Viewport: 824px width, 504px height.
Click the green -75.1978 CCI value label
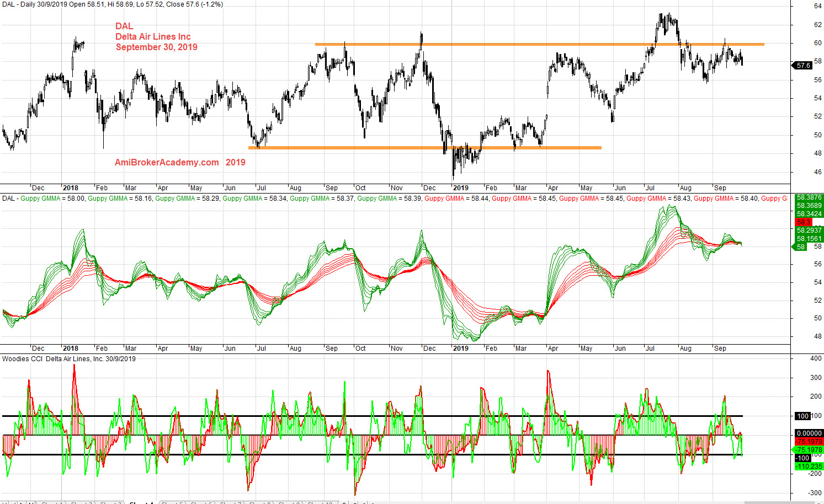pyautogui.click(x=809, y=450)
